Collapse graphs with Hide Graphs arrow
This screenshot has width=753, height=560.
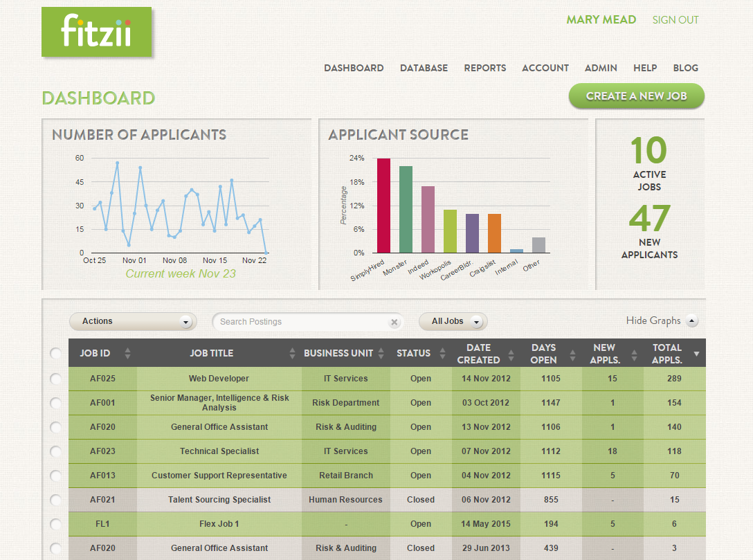click(x=692, y=320)
